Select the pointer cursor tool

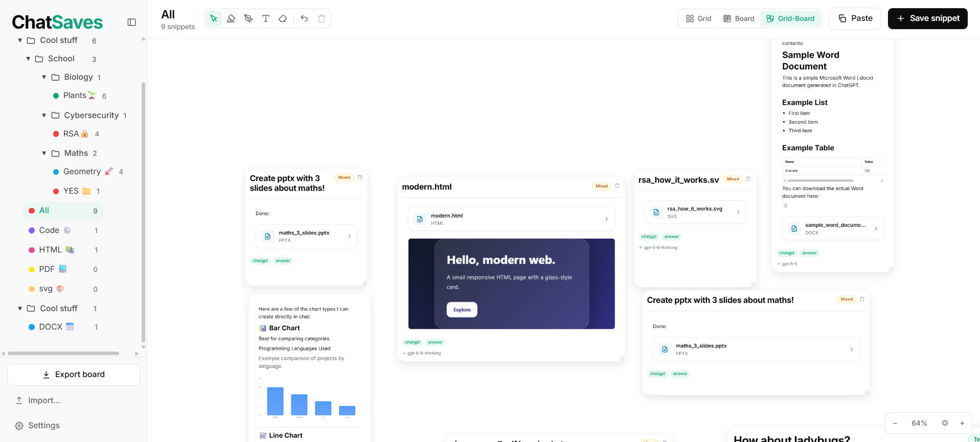click(214, 18)
